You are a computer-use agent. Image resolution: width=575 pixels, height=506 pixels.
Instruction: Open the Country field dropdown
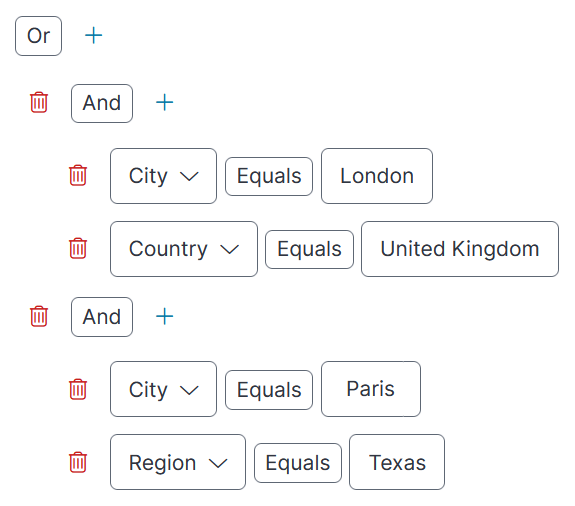[x=184, y=249]
